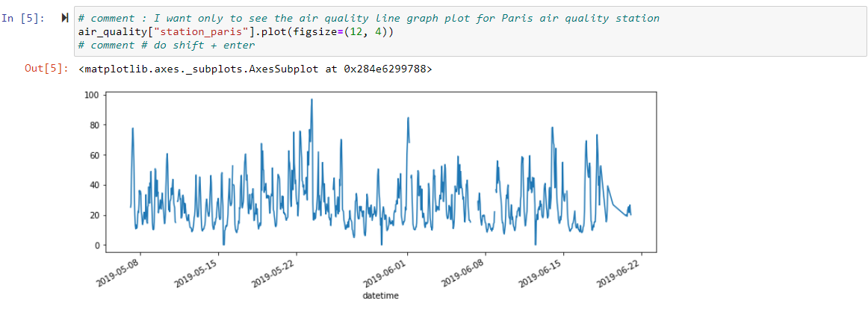868x309 pixels.
Task: Click the tallest peak in the line graph
Action: (x=311, y=99)
